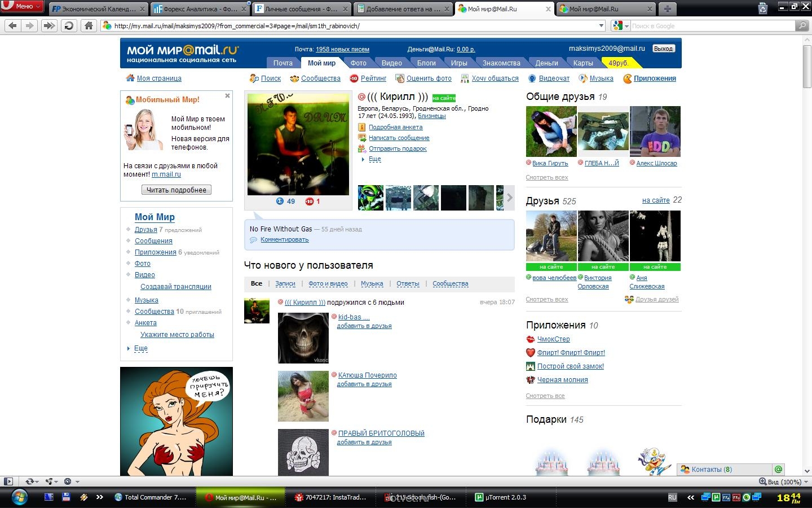Viewport: 812px width, 508px height.
Task: Click the Выход logout button
Action: [x=663, y=49]
